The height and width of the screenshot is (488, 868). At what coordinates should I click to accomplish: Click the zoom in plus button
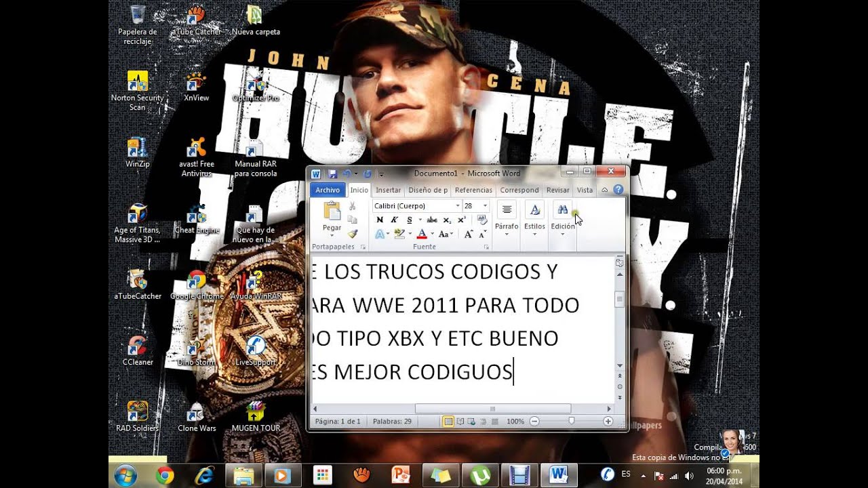click(x=608, y=422)
